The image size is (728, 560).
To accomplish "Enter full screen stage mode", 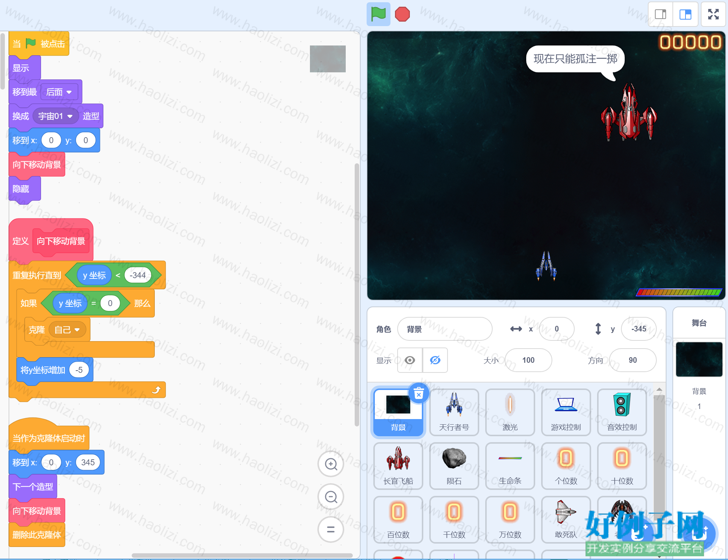I will [713, 14].
